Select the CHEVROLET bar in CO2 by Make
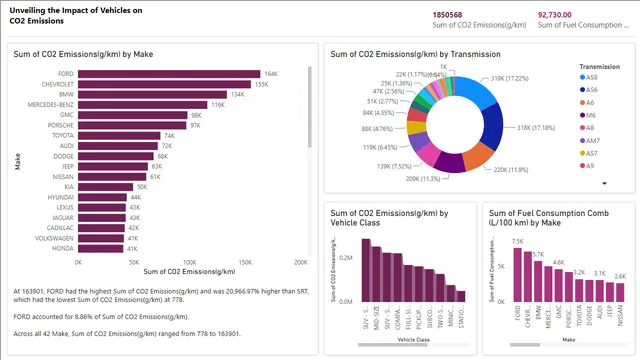The image size is (640, 360). tap(164, 84)
